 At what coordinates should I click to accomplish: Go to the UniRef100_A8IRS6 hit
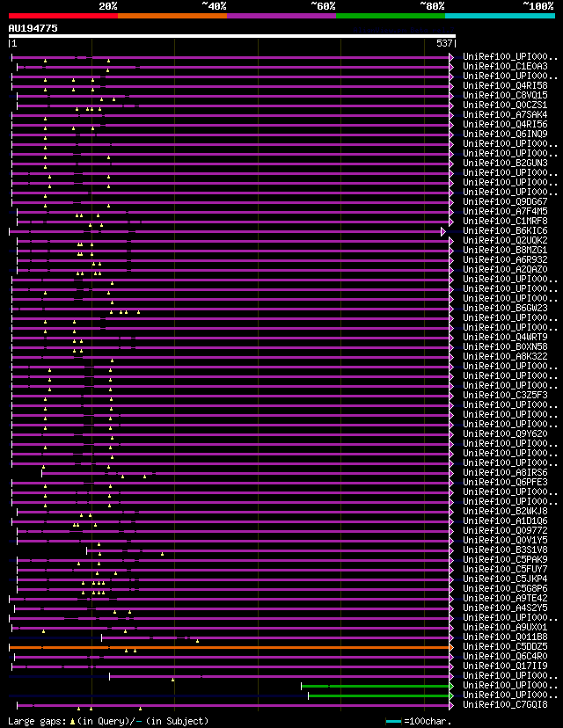[x=506, y=473]
